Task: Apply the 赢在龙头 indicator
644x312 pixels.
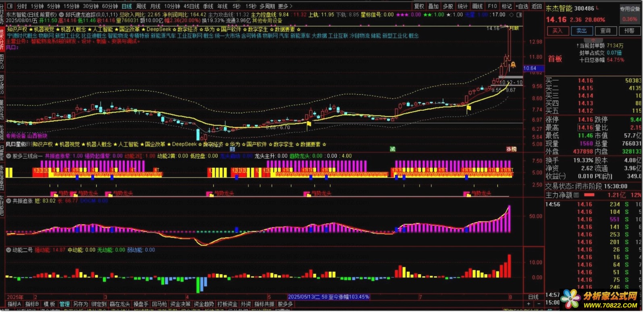Action: [x=120, y=304]
